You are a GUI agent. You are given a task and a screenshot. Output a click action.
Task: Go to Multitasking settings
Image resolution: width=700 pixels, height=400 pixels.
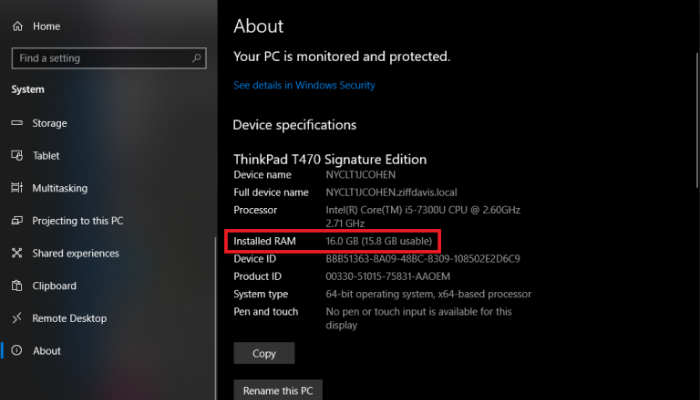[x=60, y=188]
